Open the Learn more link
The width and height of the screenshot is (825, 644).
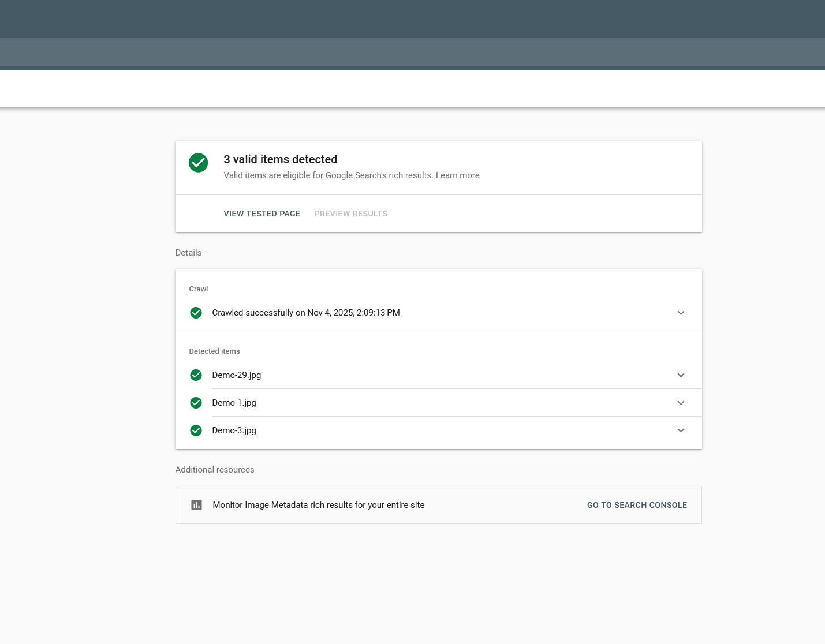click(457, 175)
